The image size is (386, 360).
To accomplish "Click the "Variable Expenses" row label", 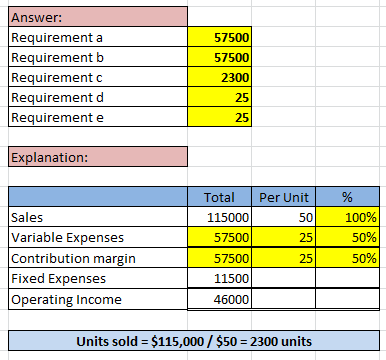I will point(98,237).
